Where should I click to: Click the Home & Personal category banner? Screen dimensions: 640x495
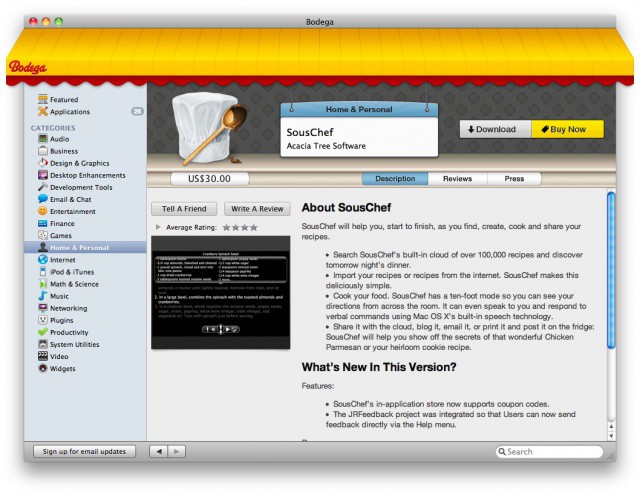359,109
